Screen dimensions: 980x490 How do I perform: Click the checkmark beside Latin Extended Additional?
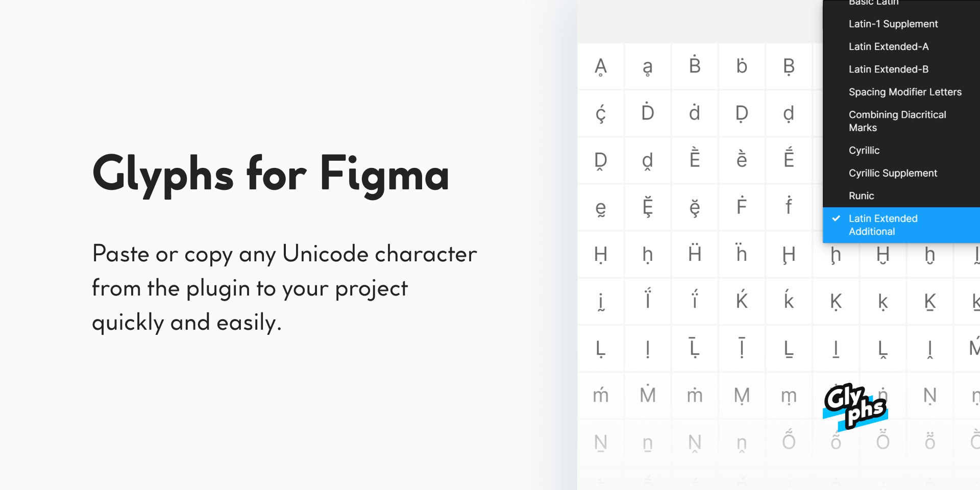pos(836,218)
